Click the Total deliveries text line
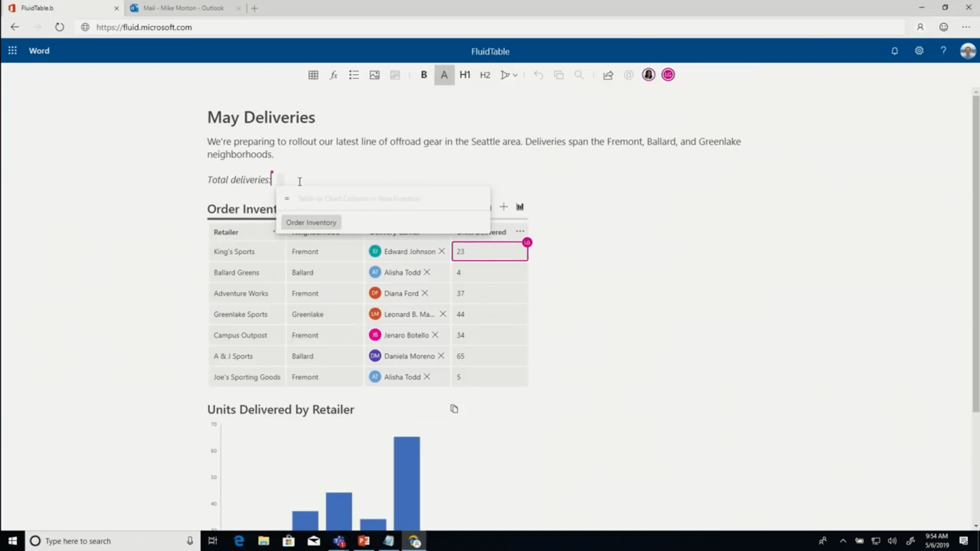Viewport: 980px width, 551px height. [x=239, y=179]
